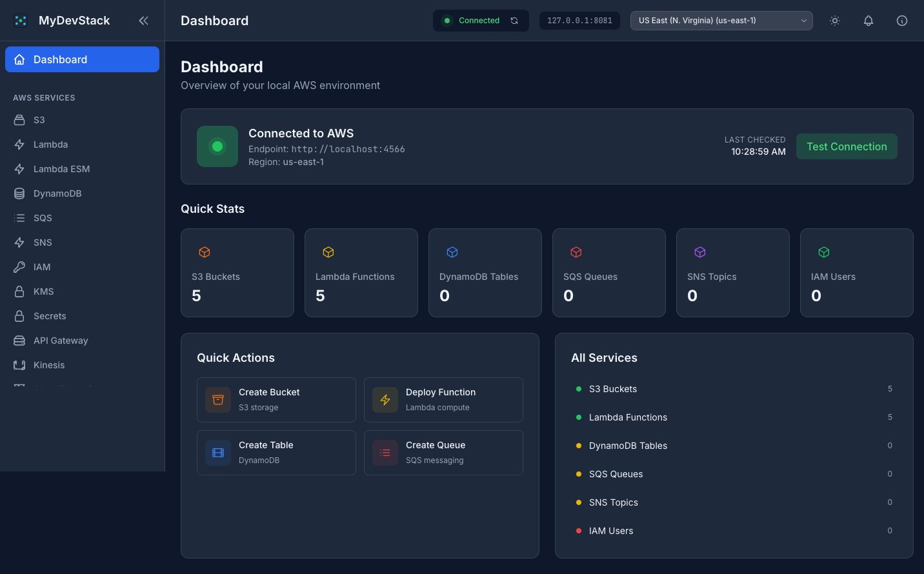Click the Kinesis icon in sidebar
This screenshot has height=574, width=924.
tap(19, 365)
